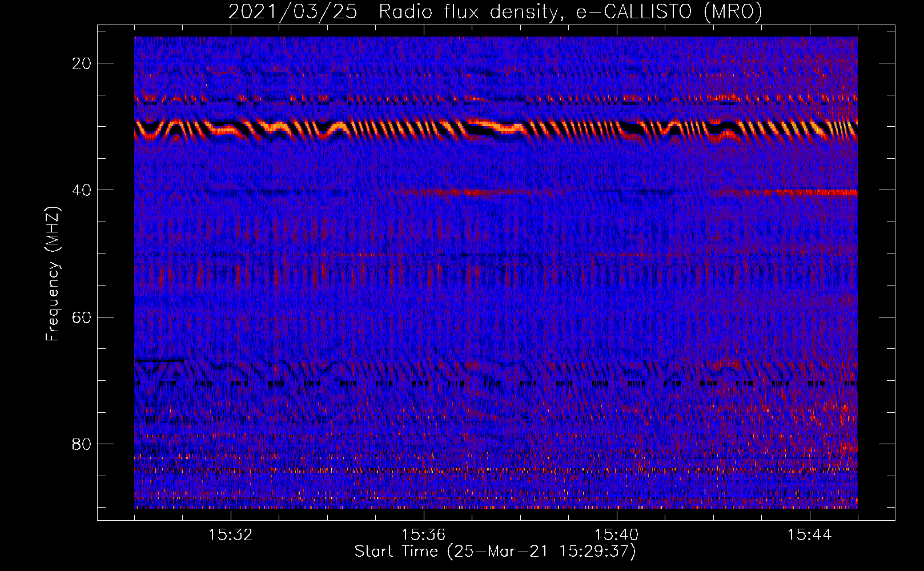Image resolution: width=924 pixels, height=571 pixels.
Task: Click the frequency tick label 20
Action: [82, 63]
